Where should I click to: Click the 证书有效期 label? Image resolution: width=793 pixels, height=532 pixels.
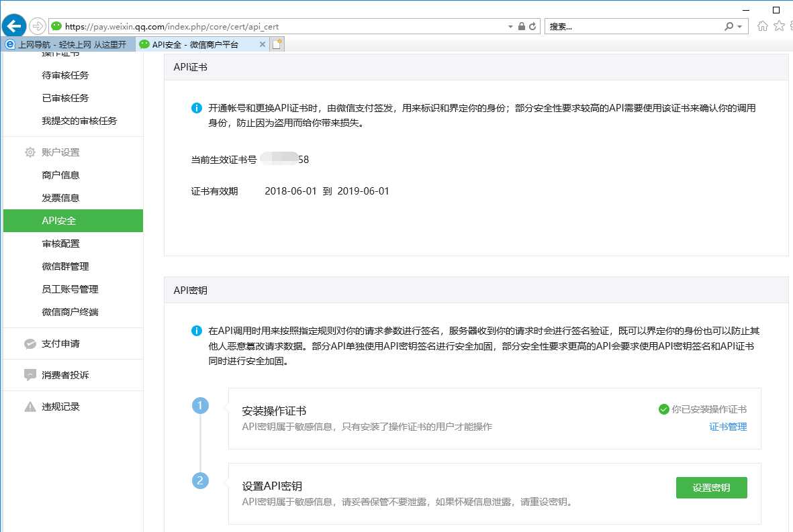point(214,191)
